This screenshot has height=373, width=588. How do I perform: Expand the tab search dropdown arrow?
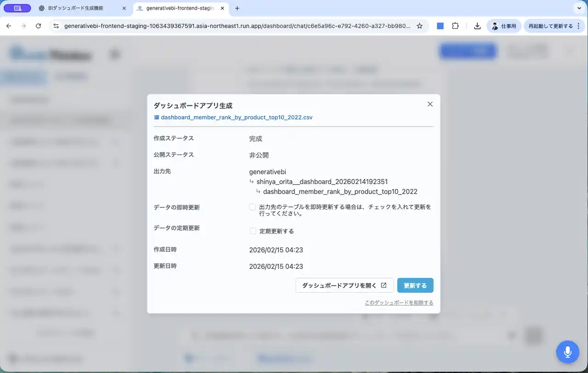pyautogui.click(x=578, y=8)
